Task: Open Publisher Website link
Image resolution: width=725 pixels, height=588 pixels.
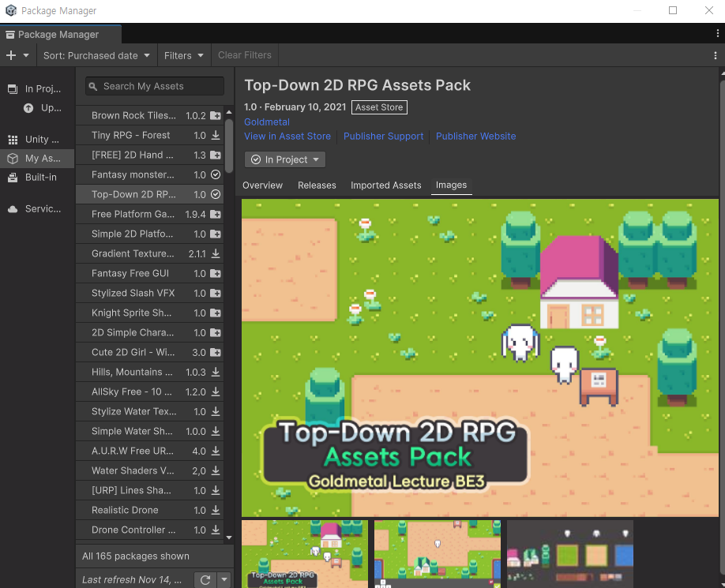Action: coord(475,137)
